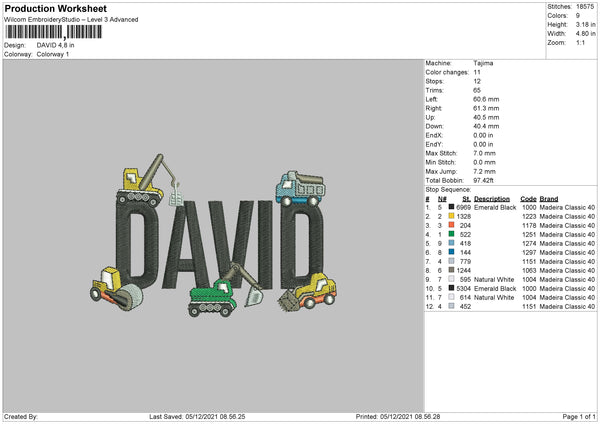The image size is (600, 424).
Task: Click the 'Description' column header
Action: (492, 199)
